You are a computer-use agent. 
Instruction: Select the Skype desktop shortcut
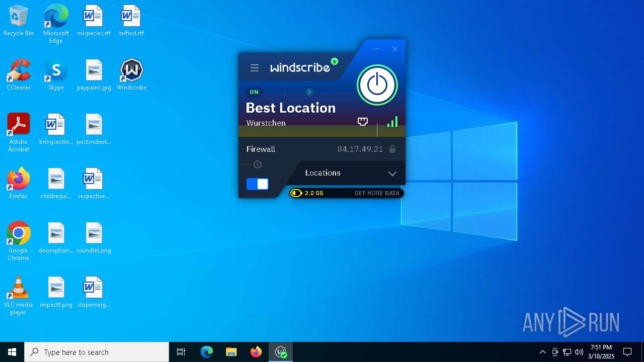[x=56, y=75]
